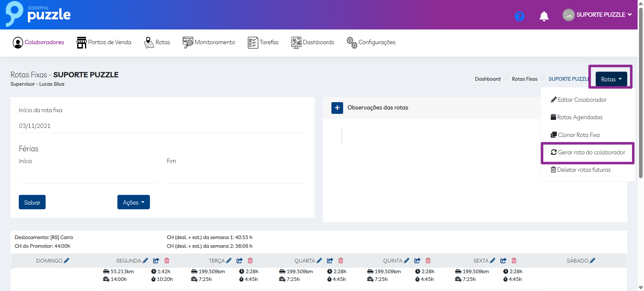
Task: Delete the QUINTA route via trash icon
Action: pyautogui.click(x=428, y=261)
